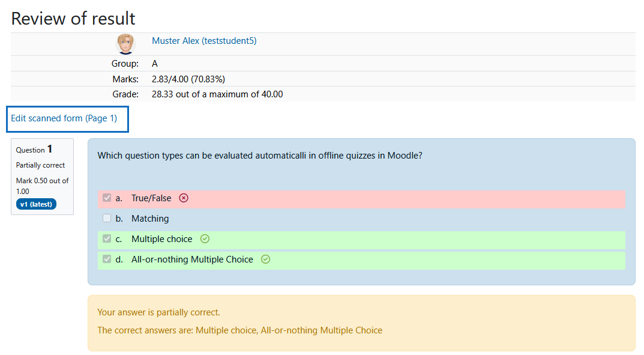Click the Review of result heading
Screen dimensions: 644x355
73,19
